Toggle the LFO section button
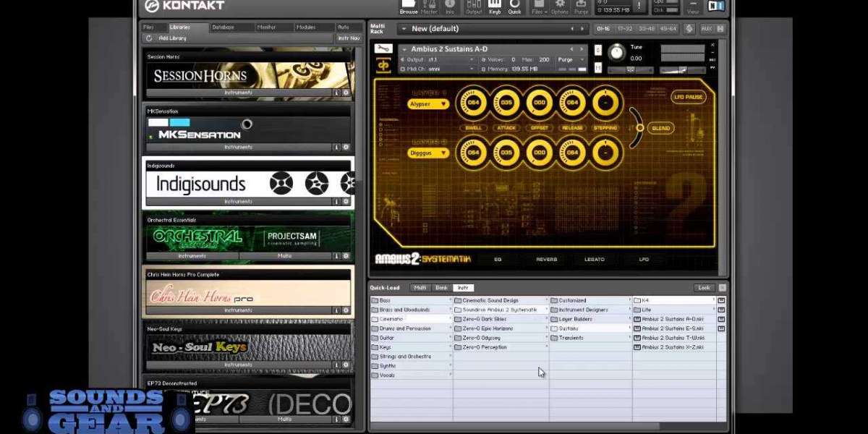Viewport: 868px width, 434px height. click(644, 259)
